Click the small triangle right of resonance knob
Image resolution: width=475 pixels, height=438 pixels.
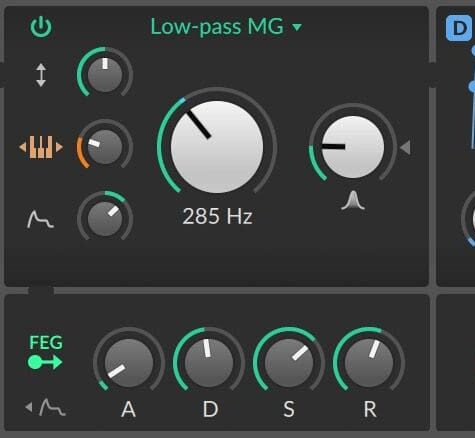coord(405,147)
